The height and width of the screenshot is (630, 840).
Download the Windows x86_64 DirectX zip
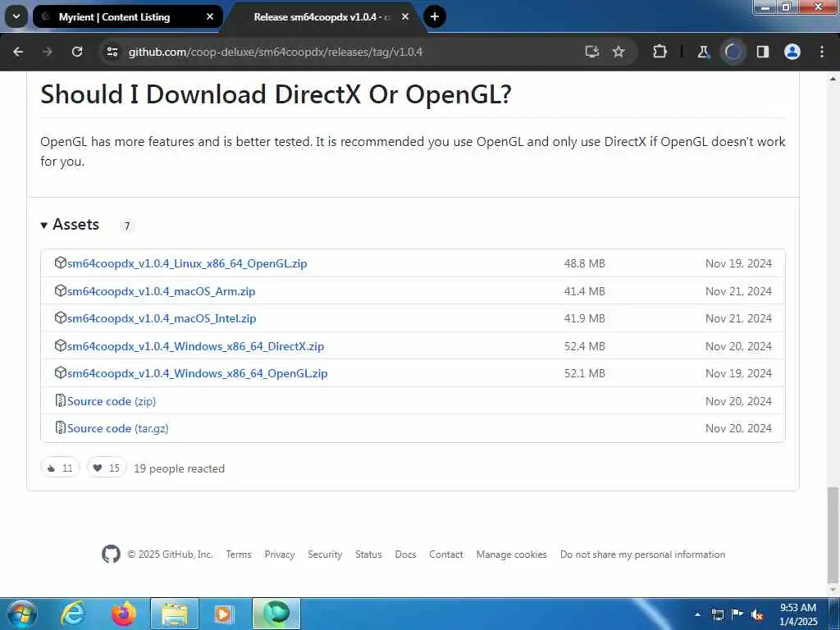pos(195,347)
